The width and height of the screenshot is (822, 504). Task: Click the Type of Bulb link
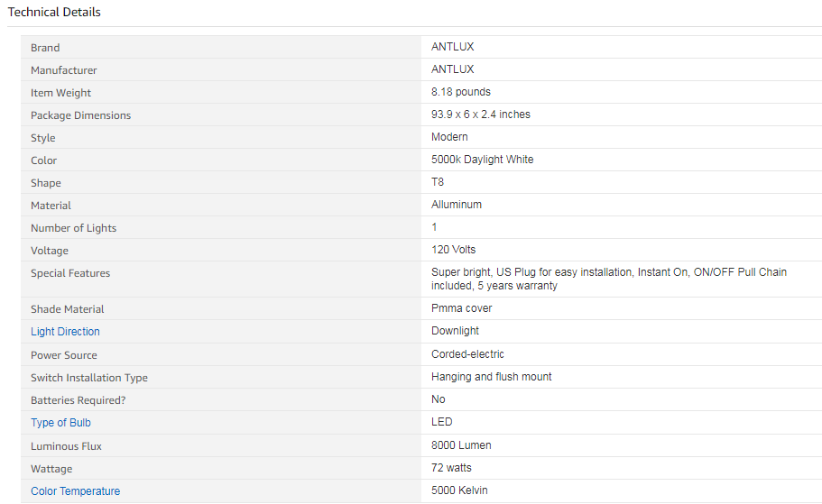pyautogui.click(x=60, y=423)
